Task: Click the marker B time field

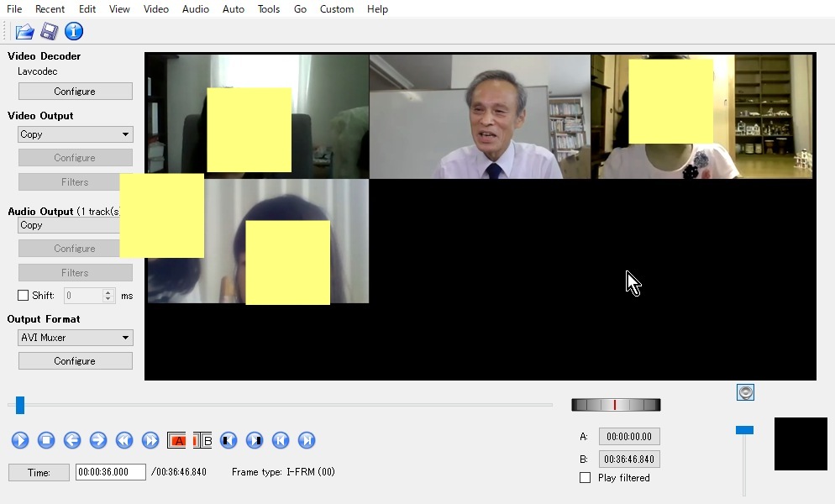Action: (x=629, y=459)
